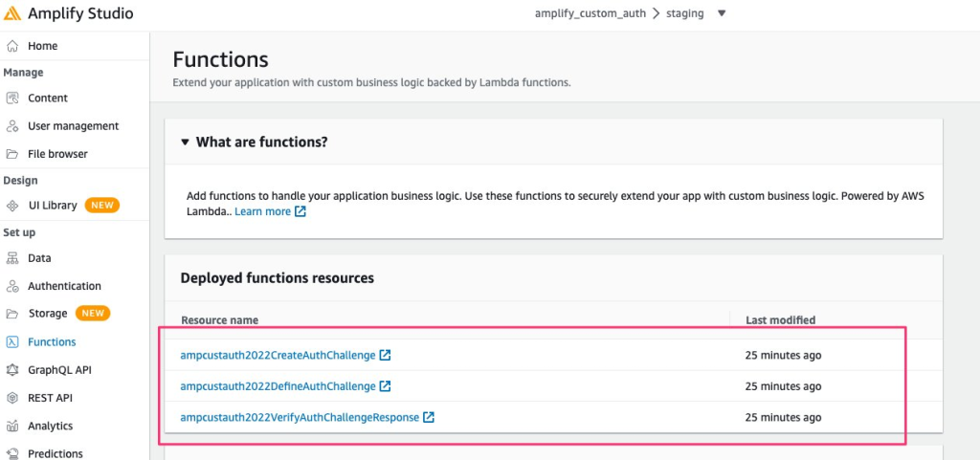Viewport: 980px width, 460px height.
Task: Click external link icon beside DefineAuthChallenge
Action: [x=386, y=386]
